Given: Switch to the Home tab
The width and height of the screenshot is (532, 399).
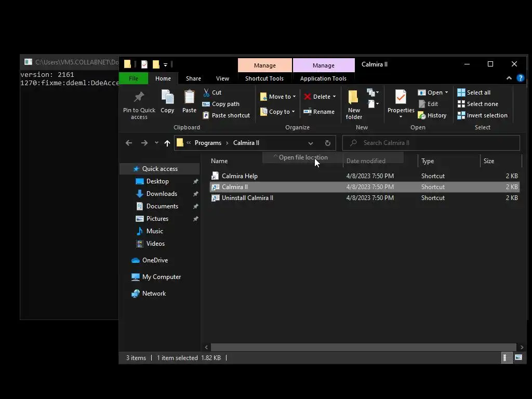Looking at the screenshot, I should click(163, 78).
